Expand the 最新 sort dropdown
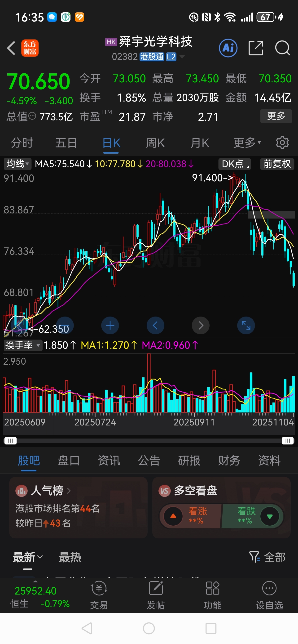The height and width of the screenshot is (644, 298). click(x=28, y=557)
